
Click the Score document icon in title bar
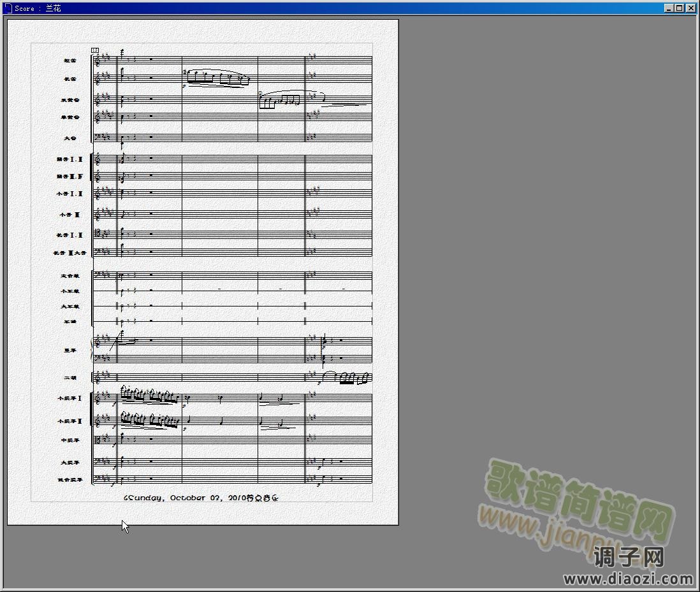pyautogui.click(x=8, y=8)
